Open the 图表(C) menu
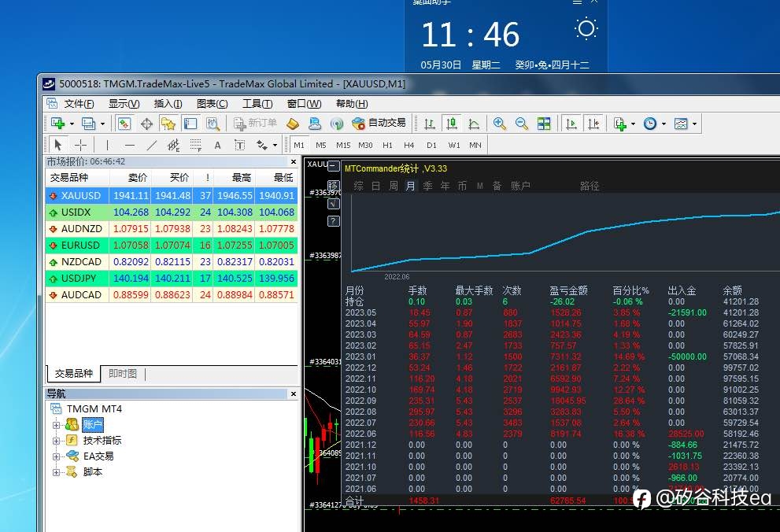 point(212,103)
